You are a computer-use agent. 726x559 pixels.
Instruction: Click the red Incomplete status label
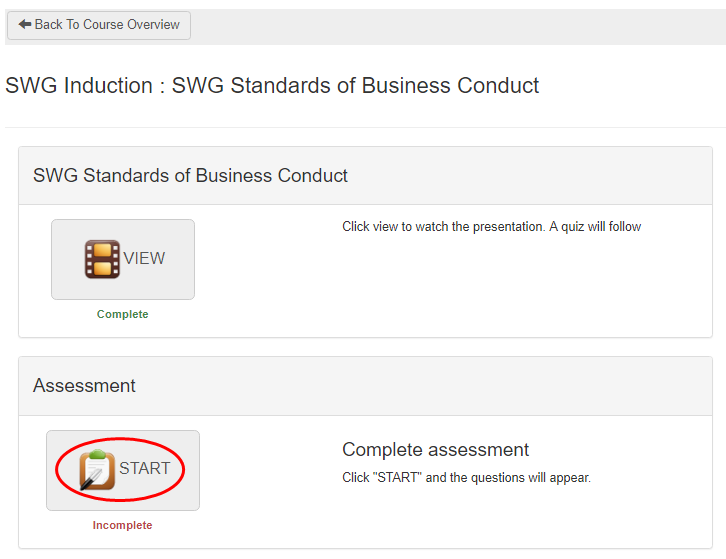coord(122,525)
